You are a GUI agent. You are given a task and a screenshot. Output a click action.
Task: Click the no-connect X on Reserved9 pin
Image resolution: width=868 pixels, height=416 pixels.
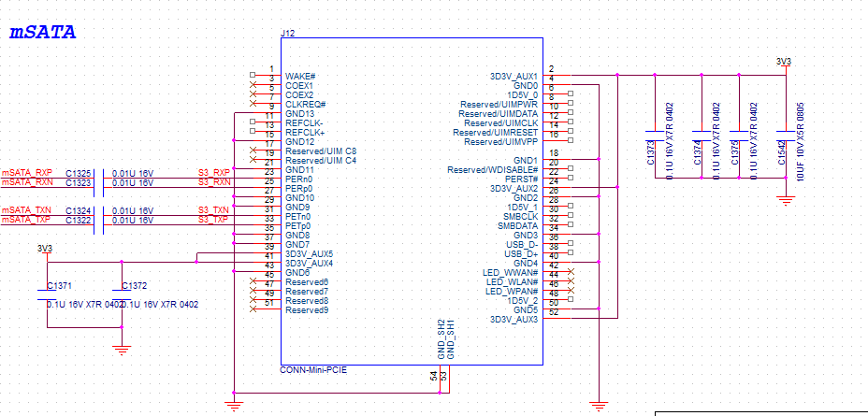pyautogui.click(x=253, y=308)
